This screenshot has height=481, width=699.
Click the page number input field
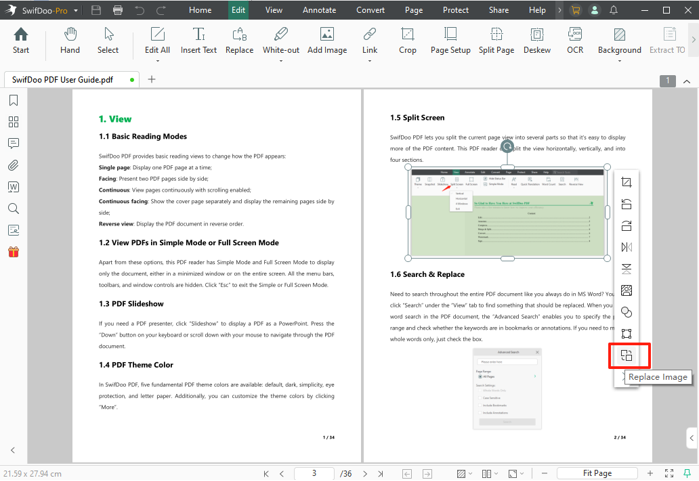coord(314,473)
